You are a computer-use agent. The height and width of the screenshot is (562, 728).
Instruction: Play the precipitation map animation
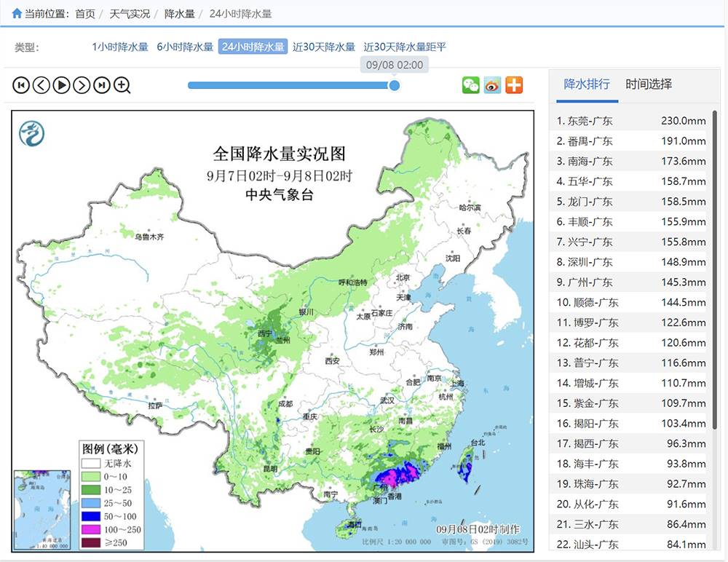pyautogui.click(x=62, y=85)
